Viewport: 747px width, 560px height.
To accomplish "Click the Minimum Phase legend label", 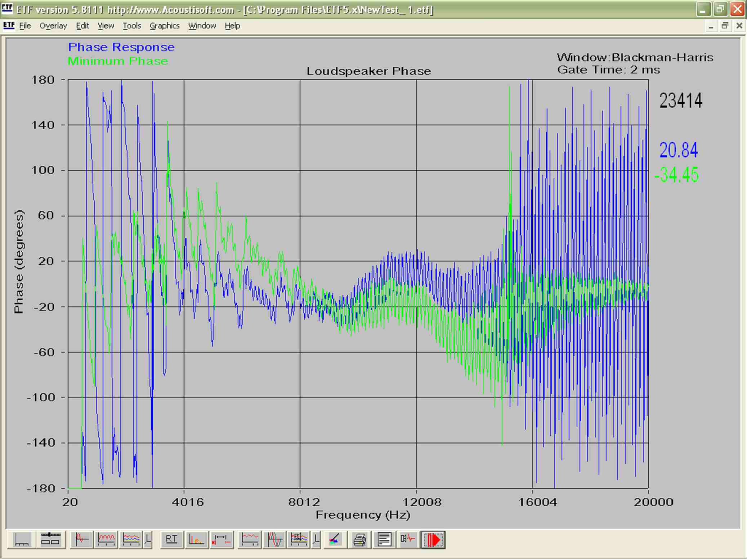I will coord(118,61).
